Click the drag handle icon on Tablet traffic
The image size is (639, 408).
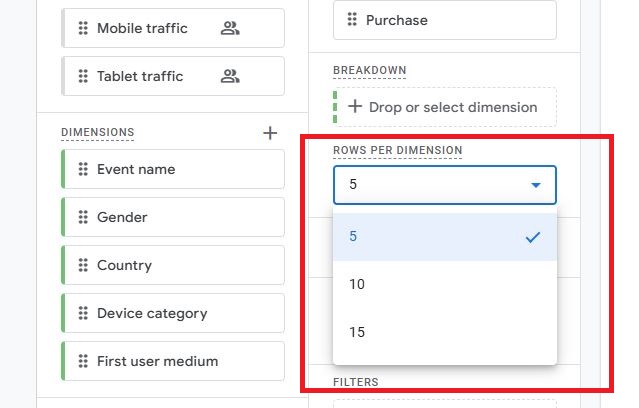(x=83, y=76)
